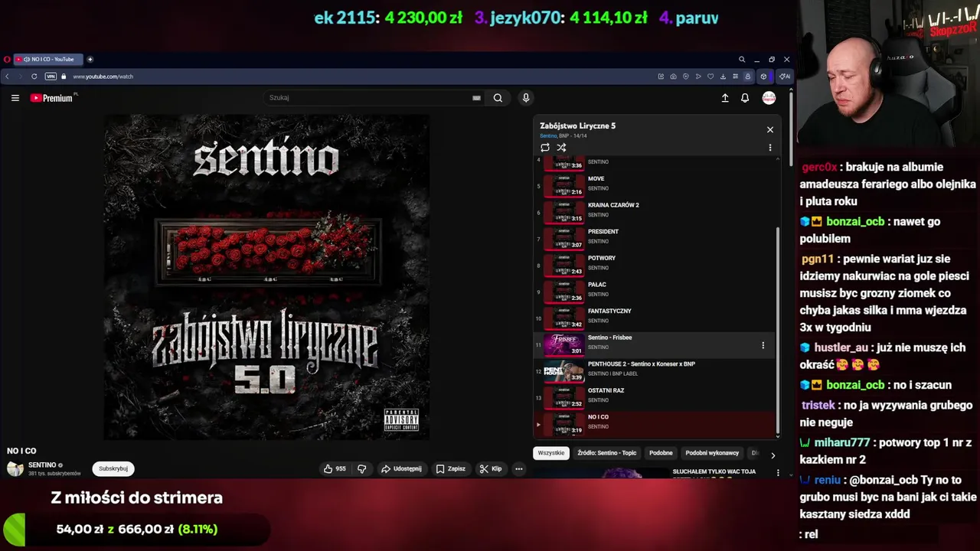The image size is (980, 551).
Task: Play KRAINA CZARÓW 2 from playlist
Action: (x=655, y=213)
